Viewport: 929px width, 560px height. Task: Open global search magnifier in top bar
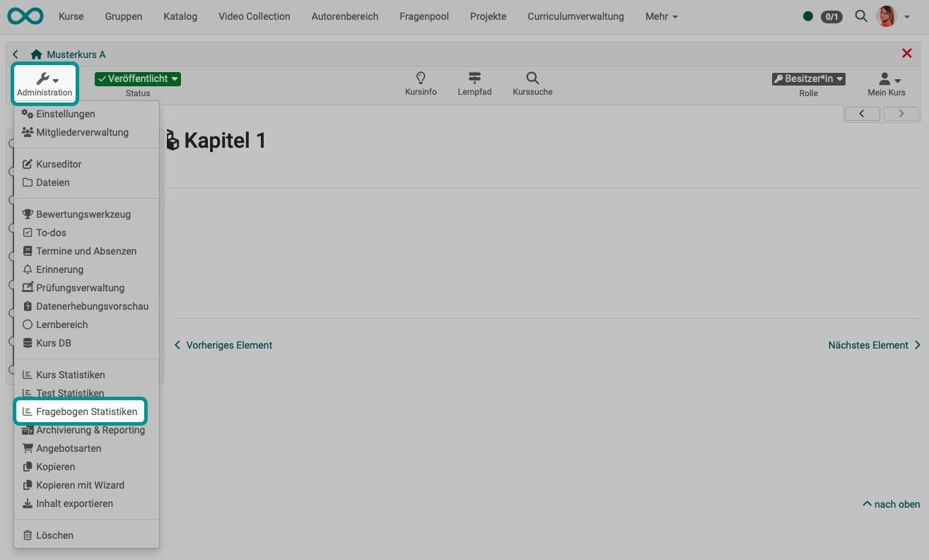pyautogui.click(x=861, y=16)
